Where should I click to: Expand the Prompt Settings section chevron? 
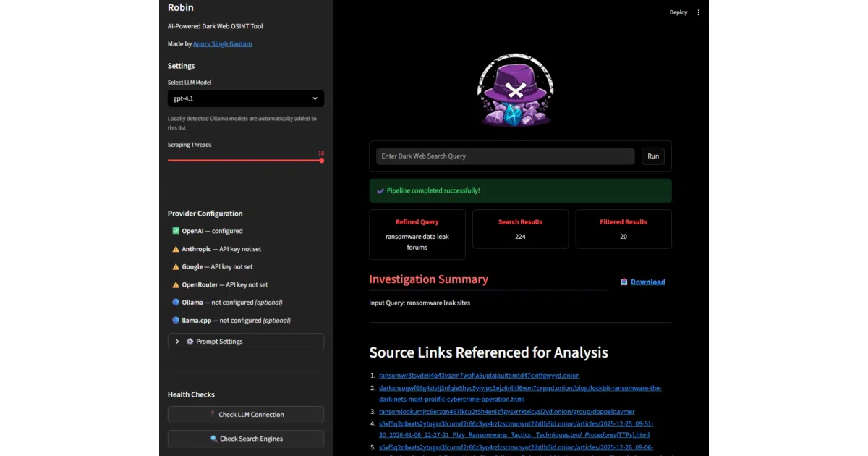(177, 342)
